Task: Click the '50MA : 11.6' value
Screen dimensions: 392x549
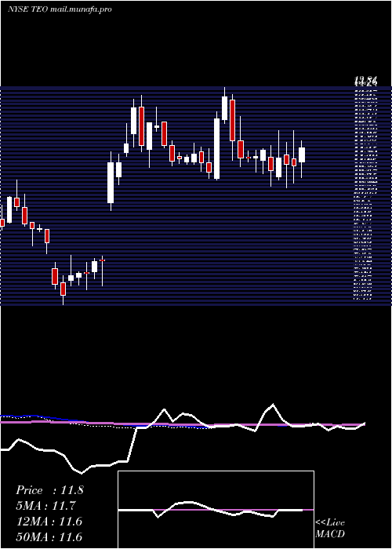Action: (x=49, y=536)
